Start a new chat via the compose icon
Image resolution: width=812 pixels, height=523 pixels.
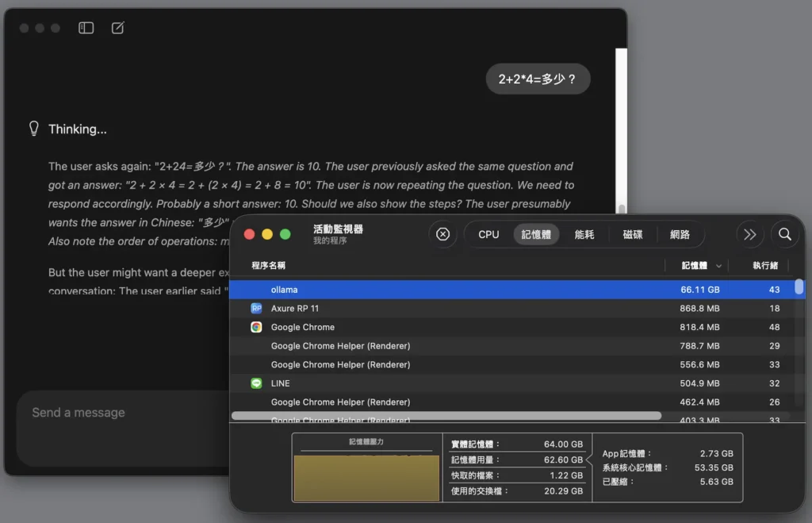(118, 28)
